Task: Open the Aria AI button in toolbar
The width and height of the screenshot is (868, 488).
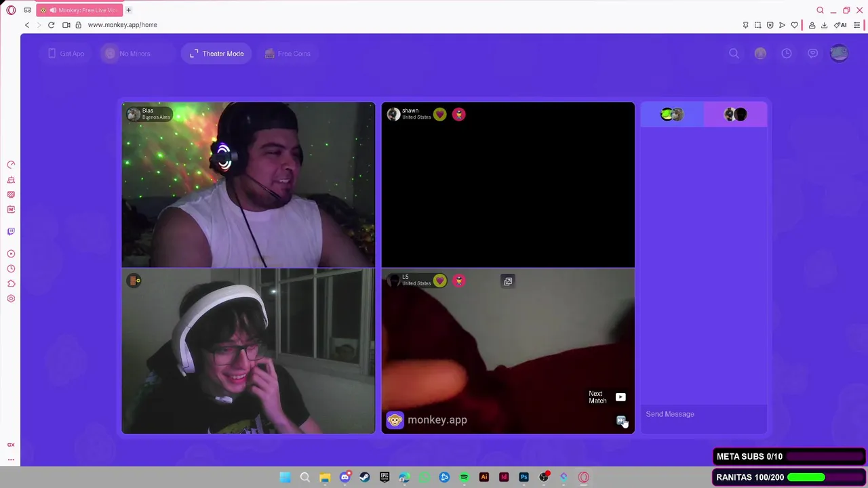Action: point(840,25)
